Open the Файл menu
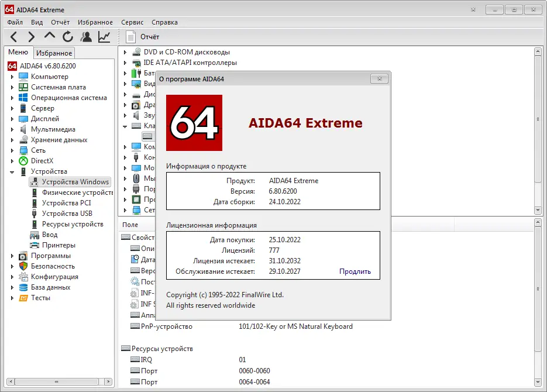The height and width of the screenshot is (392, 547). coord(15,22)
